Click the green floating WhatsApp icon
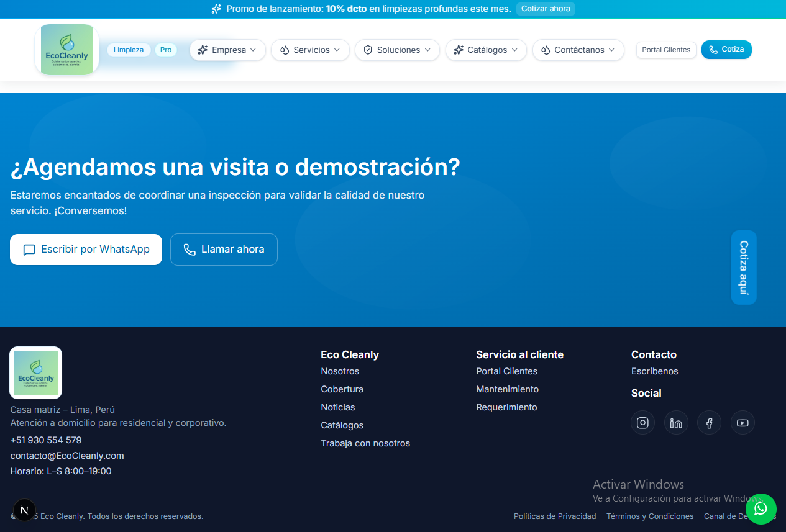This screenshot has width=786, height=532. [x=761, y=509]
